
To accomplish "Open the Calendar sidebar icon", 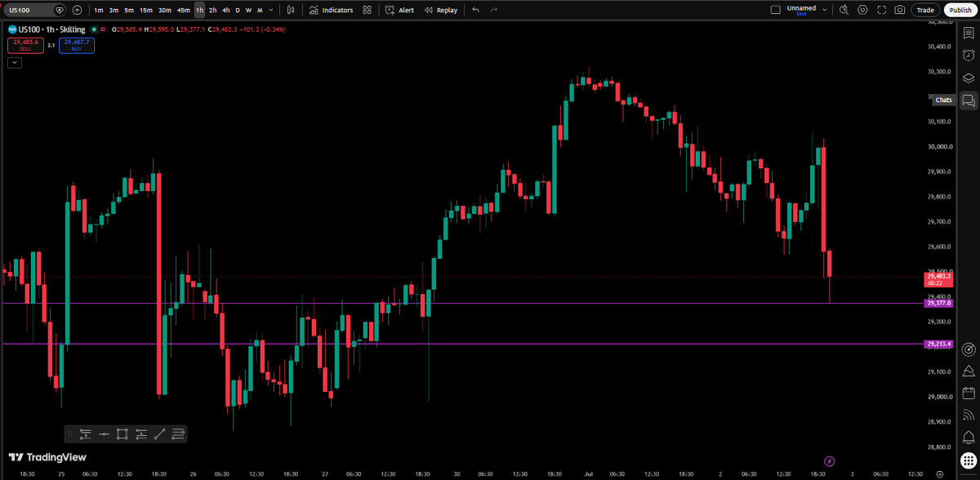I will pyautogui.click(x=969, y=393).
